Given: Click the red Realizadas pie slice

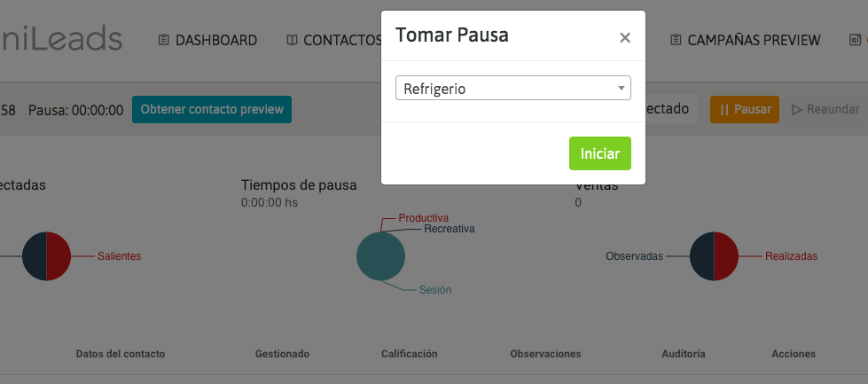Looking at the screenshot, I should click(726, 256).
